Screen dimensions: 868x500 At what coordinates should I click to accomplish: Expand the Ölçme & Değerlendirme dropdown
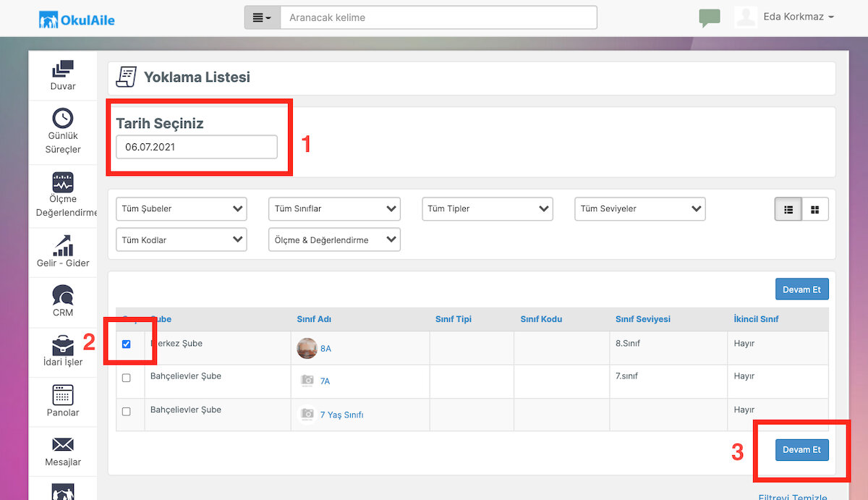334,240
